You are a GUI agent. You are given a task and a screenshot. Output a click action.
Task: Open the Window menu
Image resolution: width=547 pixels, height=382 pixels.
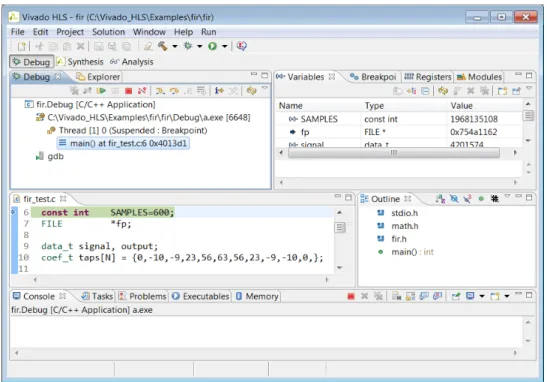(x=149, y=32)
